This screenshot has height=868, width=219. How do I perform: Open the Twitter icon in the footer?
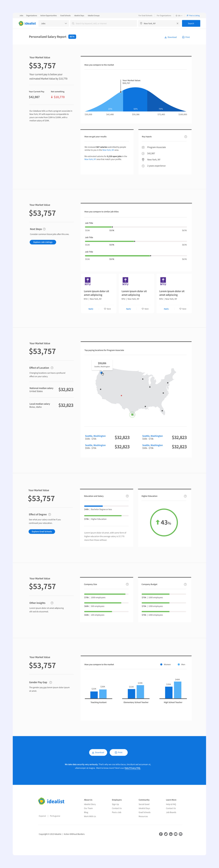click(166, 834)
